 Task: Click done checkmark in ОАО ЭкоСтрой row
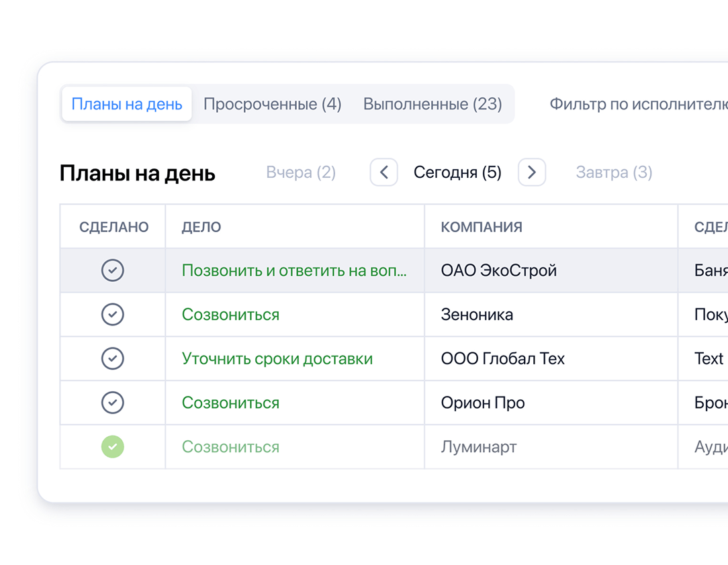(x=113, y=270)
